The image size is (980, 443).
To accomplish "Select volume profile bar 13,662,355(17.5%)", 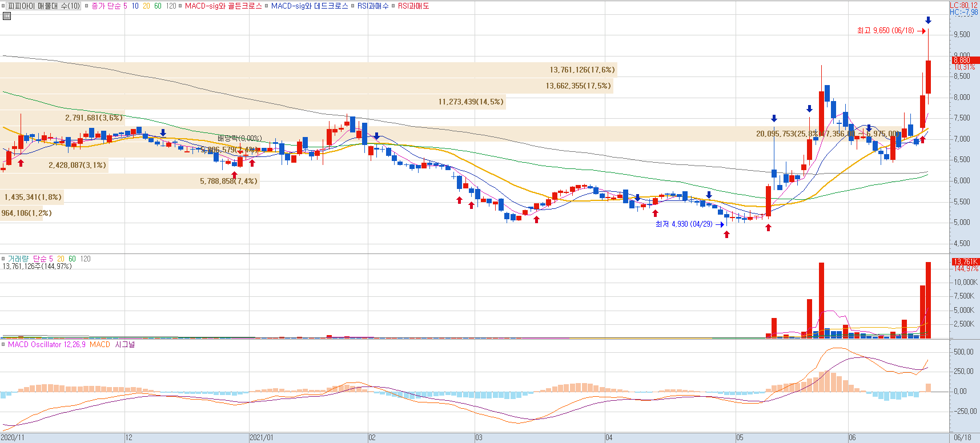I will tap(307, 86).
